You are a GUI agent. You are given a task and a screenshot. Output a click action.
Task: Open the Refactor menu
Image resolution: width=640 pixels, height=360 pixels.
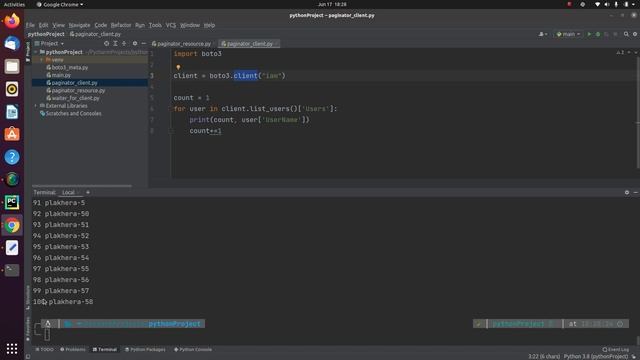(x=121, y=25)
